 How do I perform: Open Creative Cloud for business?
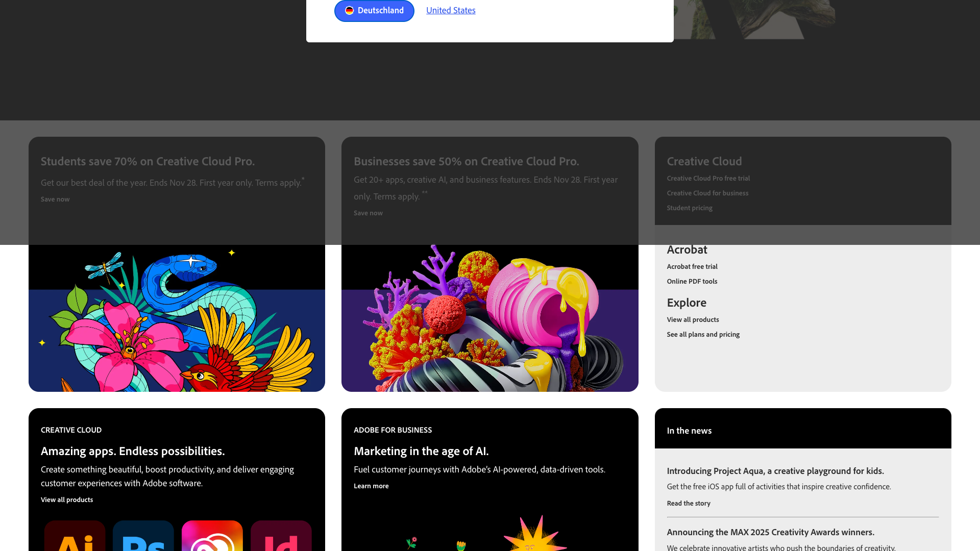click(x=707, y=193)
